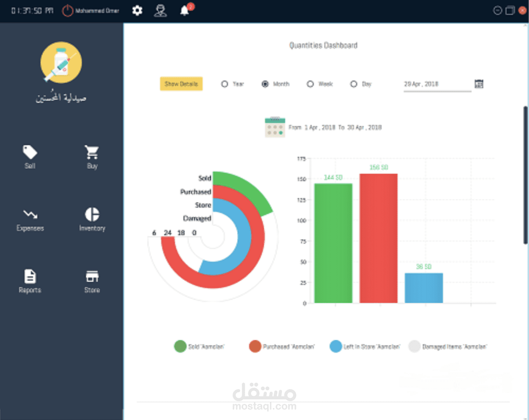Click the clock time display

[x=32, y=11]
